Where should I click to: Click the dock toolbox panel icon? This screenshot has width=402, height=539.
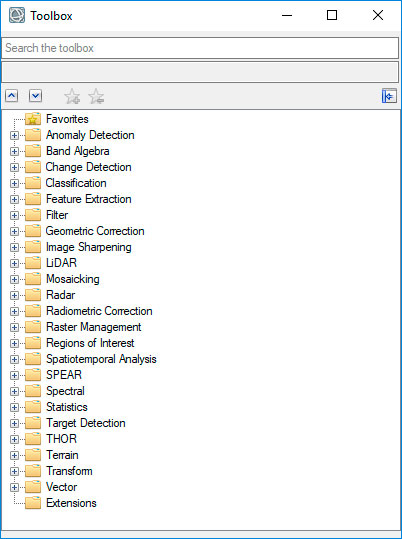tap(389, 96)
